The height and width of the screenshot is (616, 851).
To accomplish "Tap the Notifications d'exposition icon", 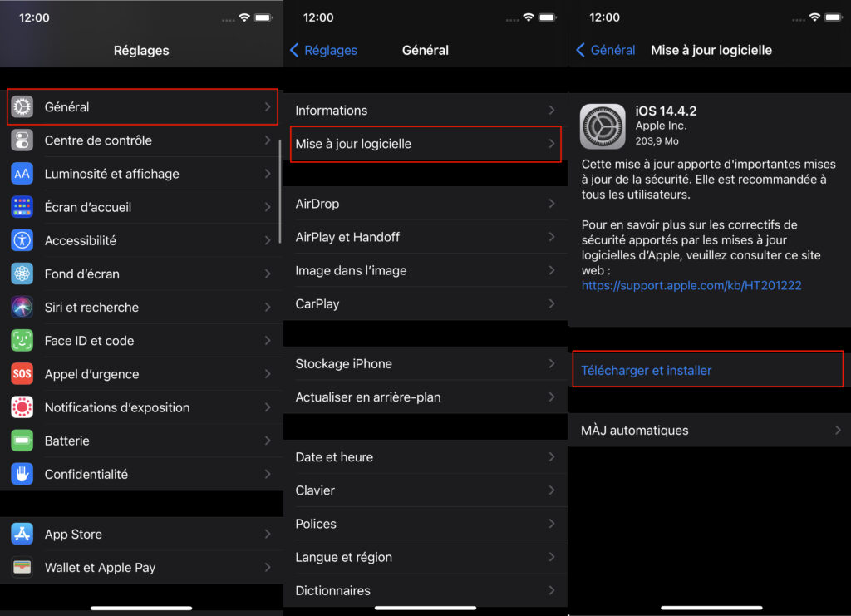I will point(22,407).
